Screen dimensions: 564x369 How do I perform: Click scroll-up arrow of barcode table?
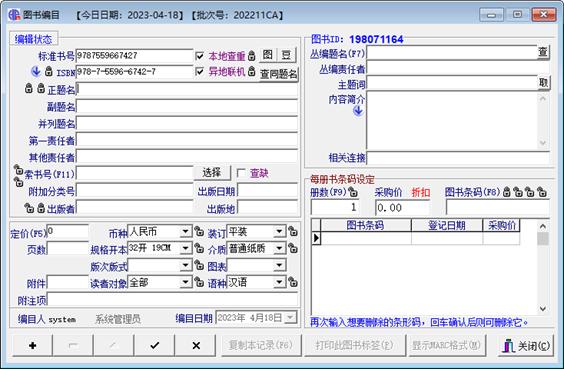543,226
